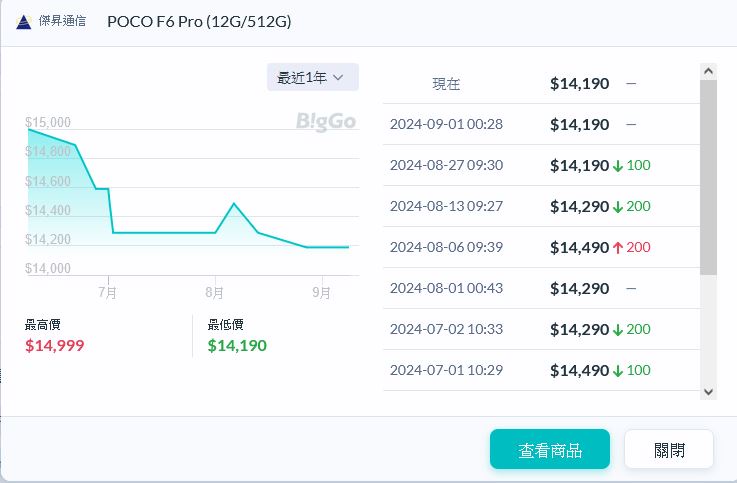737x483 pixels.
Task: Click the August price peak on the chart
Action: click(x=234, y=203)
